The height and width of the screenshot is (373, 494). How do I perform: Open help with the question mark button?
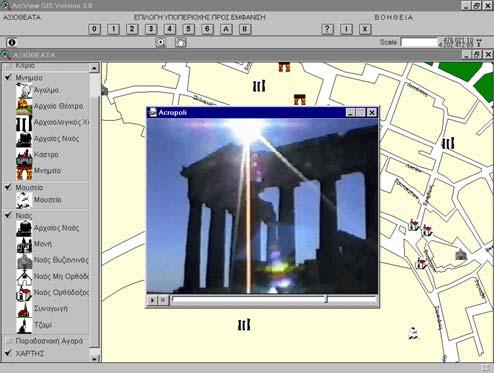tap(327, 29)
